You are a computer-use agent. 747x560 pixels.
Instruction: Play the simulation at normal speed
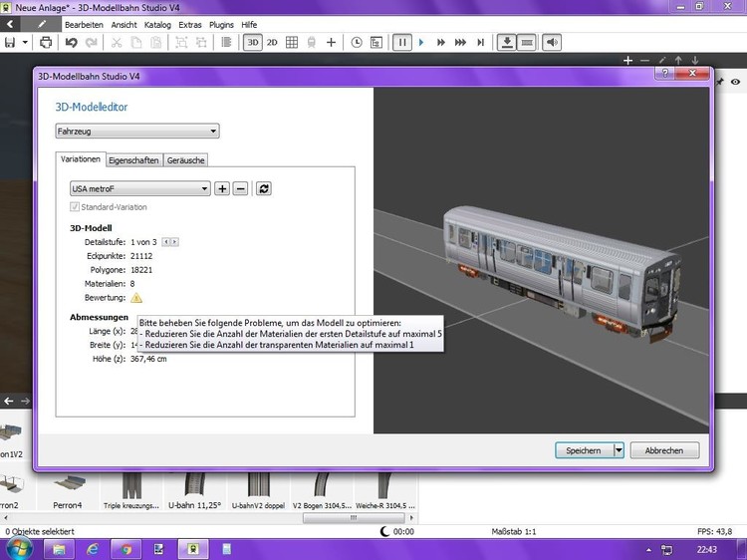pyautogui.click(x=421, y=43)
